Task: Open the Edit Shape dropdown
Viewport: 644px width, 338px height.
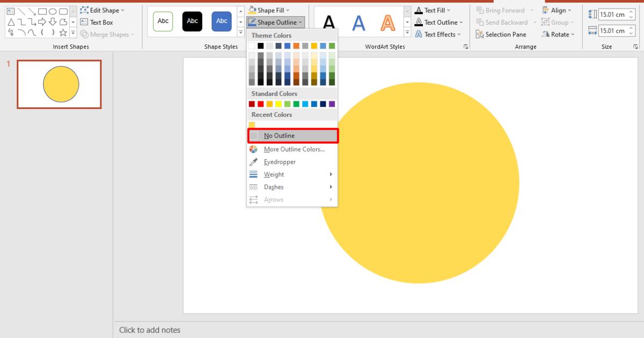Action: click(x=102, y=10)
